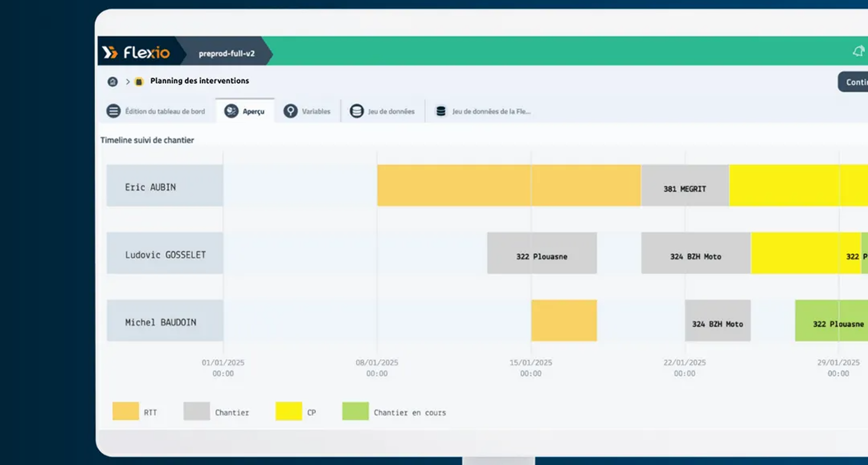Open the Variables tab
Image resolution: width=868 pixels, height=465 pixels.
(307, 111)
